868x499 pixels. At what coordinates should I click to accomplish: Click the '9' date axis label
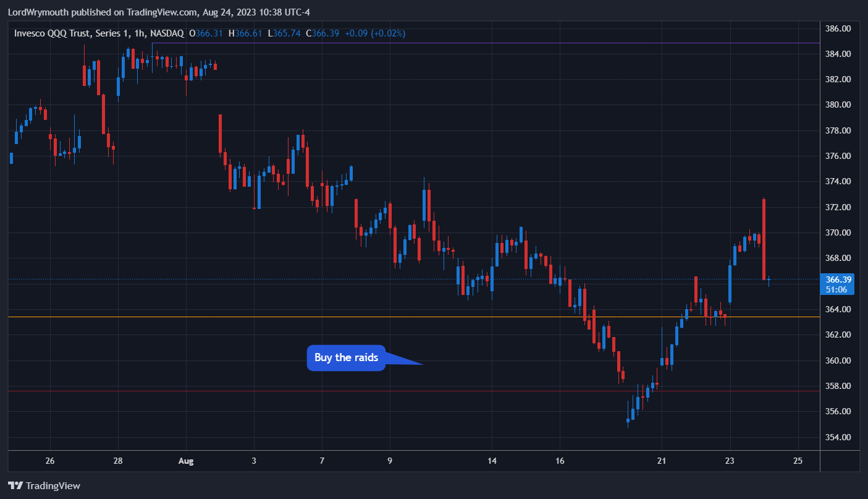390,461
